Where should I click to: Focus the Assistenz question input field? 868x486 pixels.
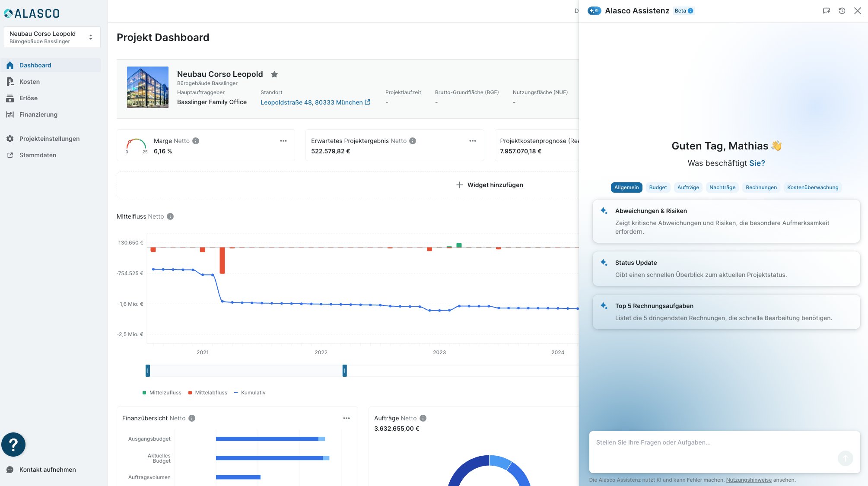click(725, 452)
